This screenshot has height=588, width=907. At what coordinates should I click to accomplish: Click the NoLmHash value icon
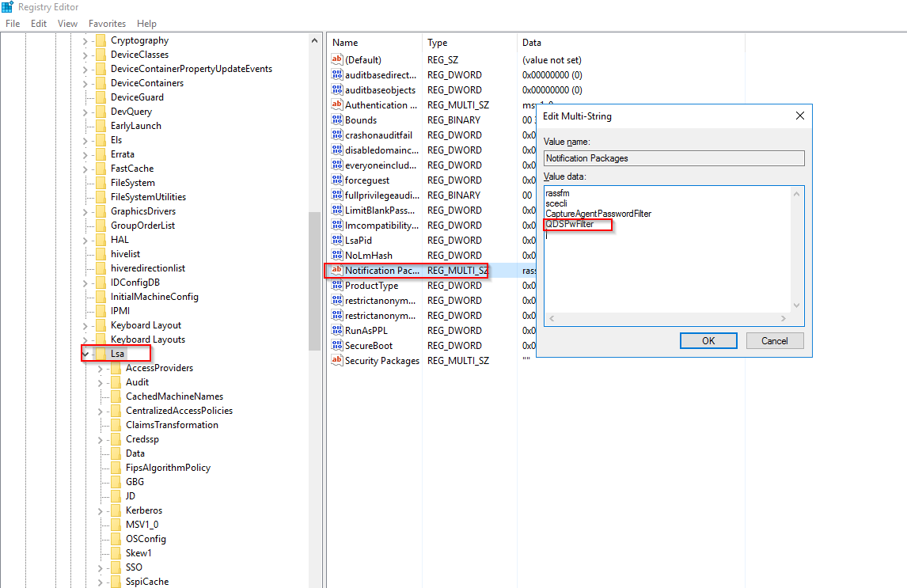pos(336,255)
